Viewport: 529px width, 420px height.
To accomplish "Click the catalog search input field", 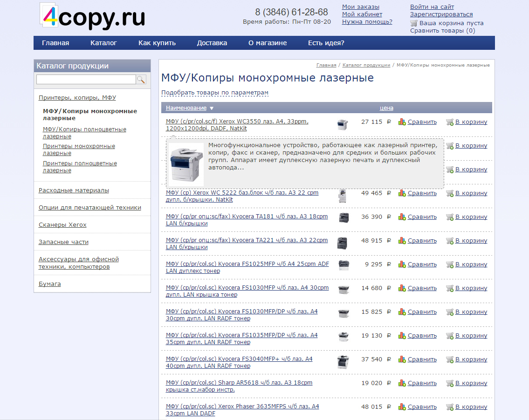I will pos(86,80).
